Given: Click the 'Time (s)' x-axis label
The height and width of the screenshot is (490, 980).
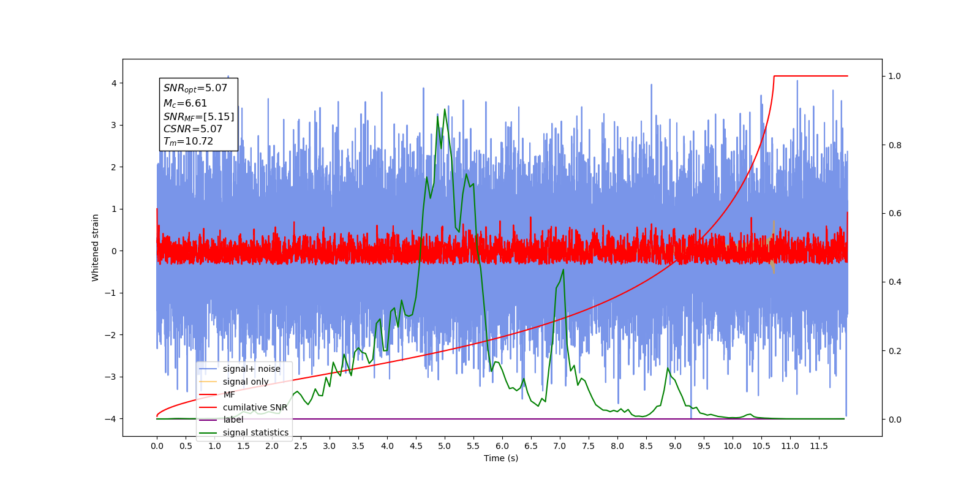Looking at the screenshot, I should coord(501,458).
